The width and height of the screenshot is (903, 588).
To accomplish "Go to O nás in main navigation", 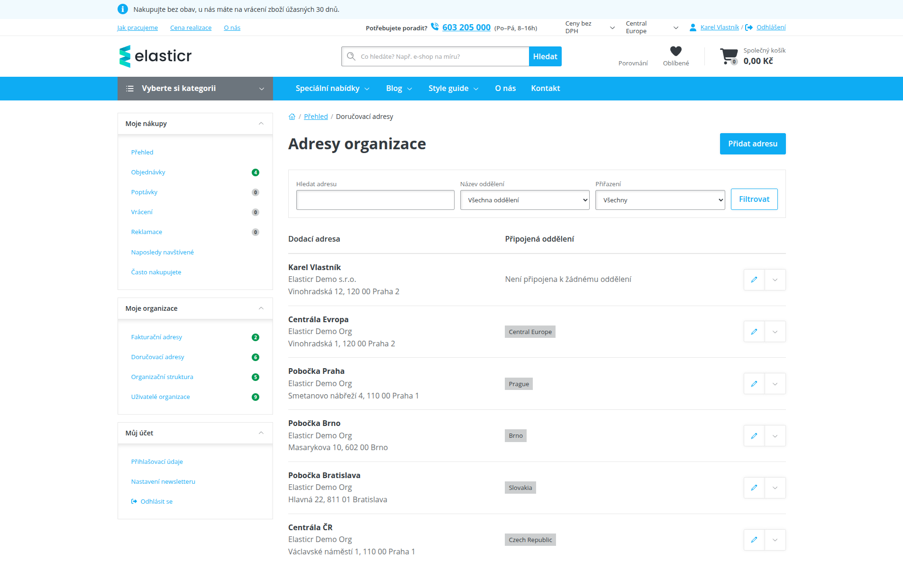I will (x=505, y=89).
